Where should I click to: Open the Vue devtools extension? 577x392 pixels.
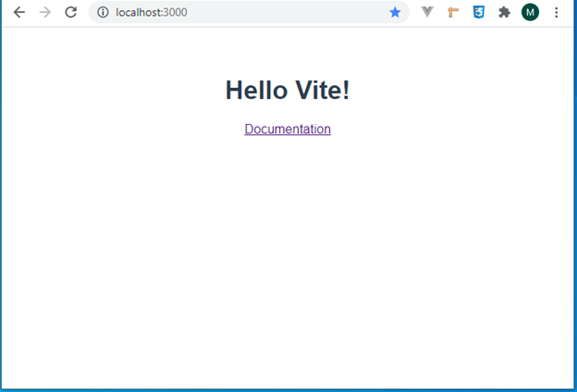click(427, 12)
